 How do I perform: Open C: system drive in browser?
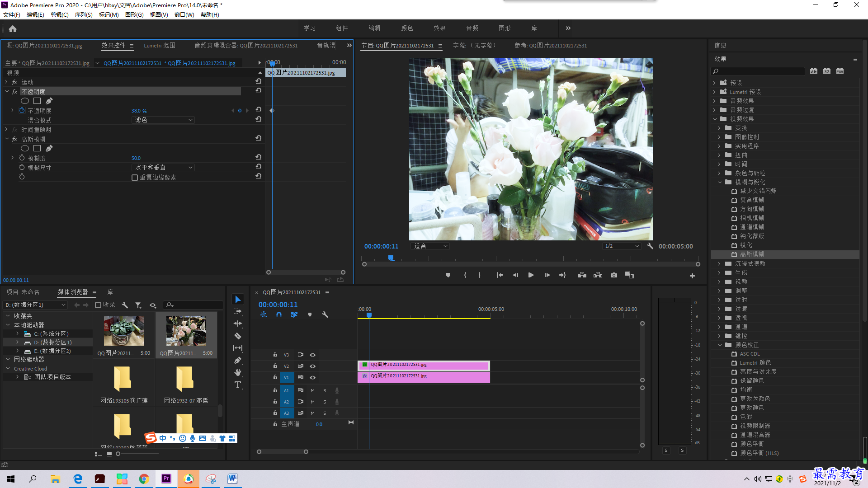pos(51,334)
